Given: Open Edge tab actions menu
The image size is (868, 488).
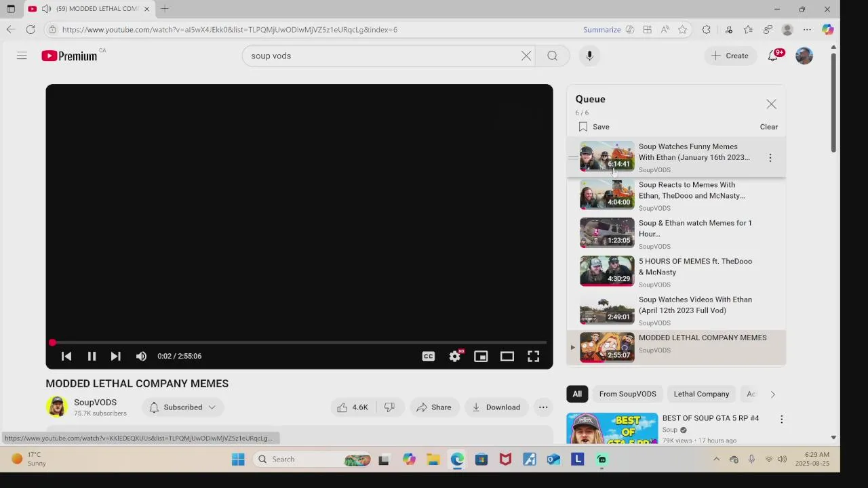Looking at the screenshot, I should pos(11,9).
